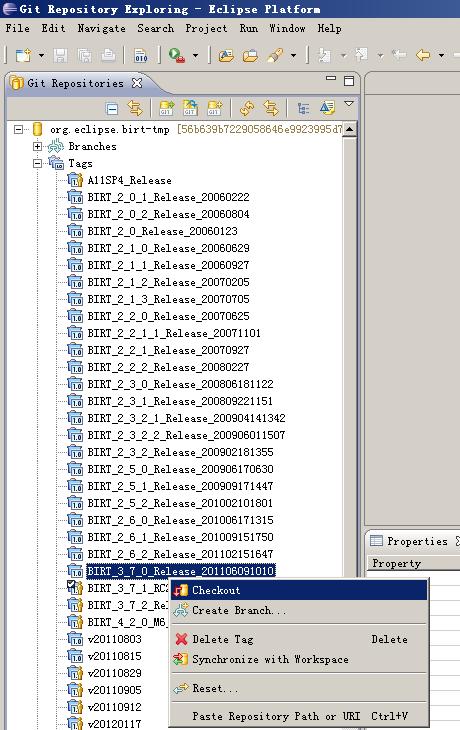Click the yellow link arrows icon after Refresh
460x730 pixels.
click(271, 108)
